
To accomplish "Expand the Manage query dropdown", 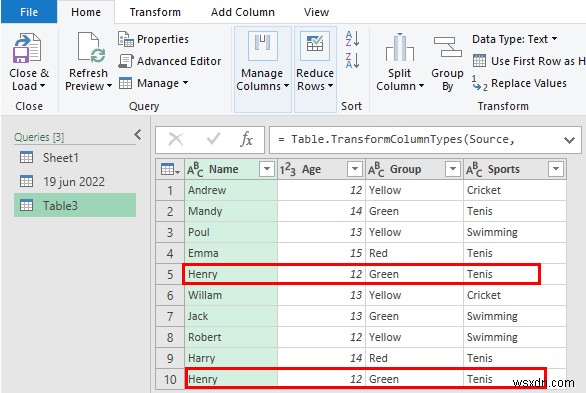I will pyautogui.click(x=185, y=83).
